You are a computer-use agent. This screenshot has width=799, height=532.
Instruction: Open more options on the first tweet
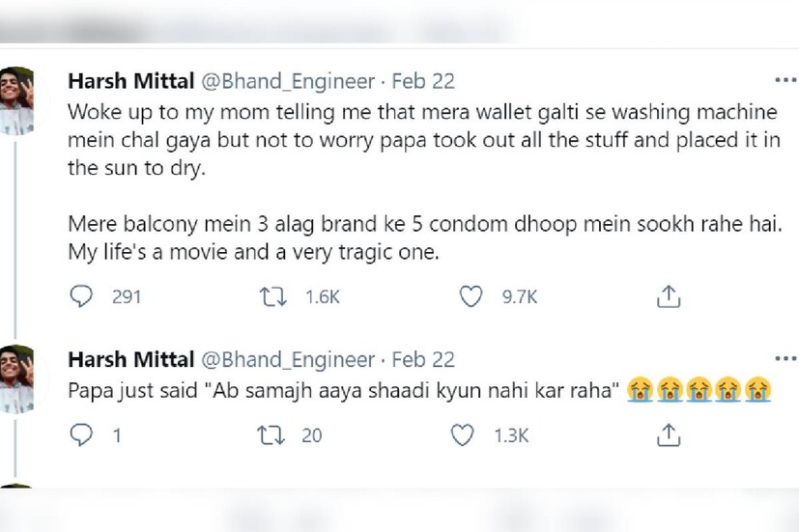pos(785,81)
